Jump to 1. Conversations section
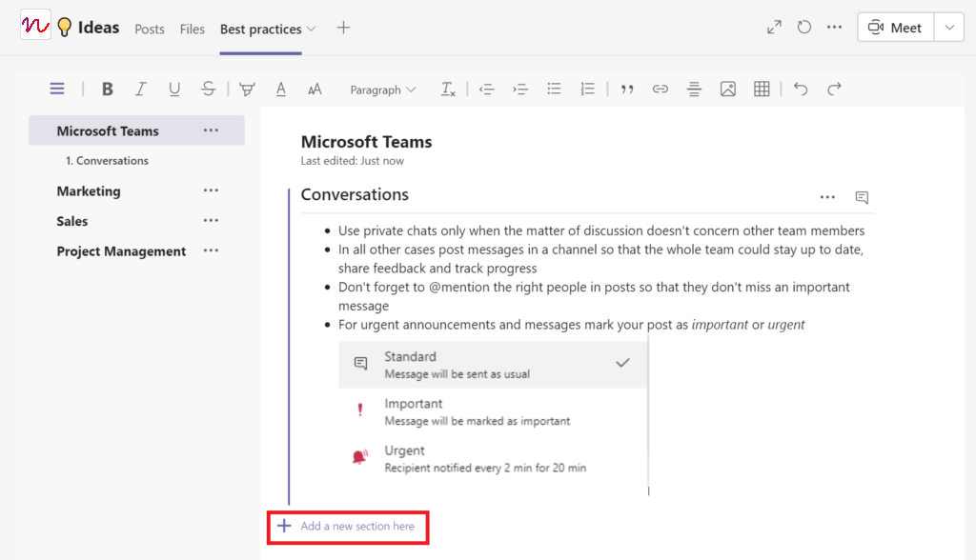 [107, 161]
